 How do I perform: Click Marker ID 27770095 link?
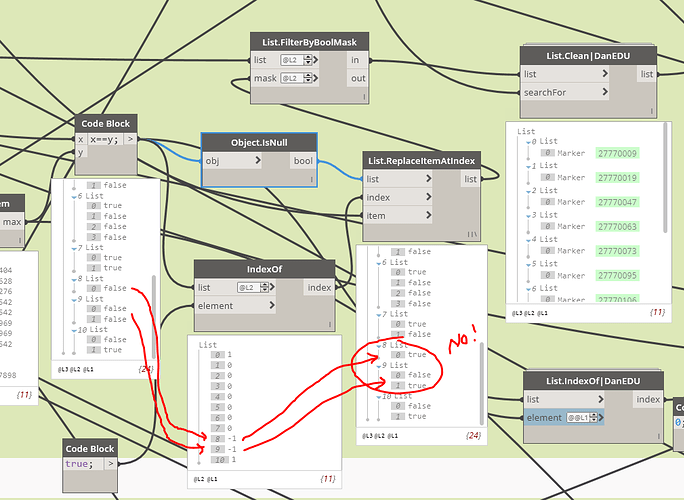(x=617, y=275)
